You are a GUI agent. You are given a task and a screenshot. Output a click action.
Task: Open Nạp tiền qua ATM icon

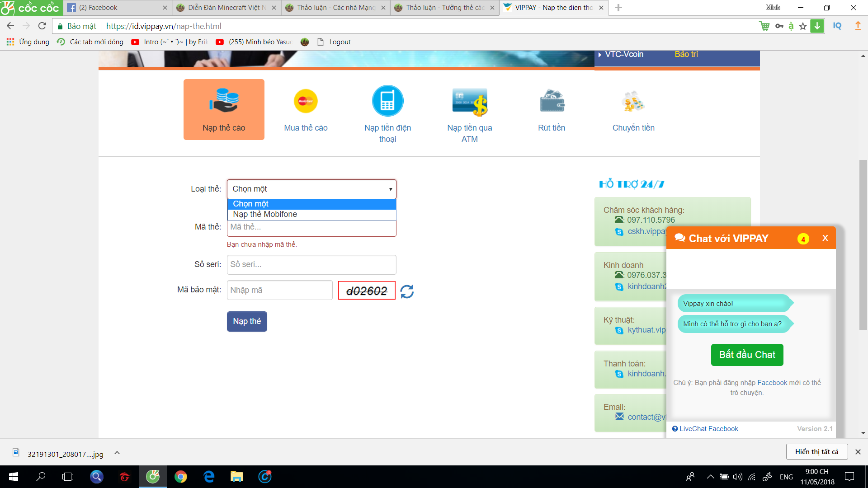pos(469,102)
